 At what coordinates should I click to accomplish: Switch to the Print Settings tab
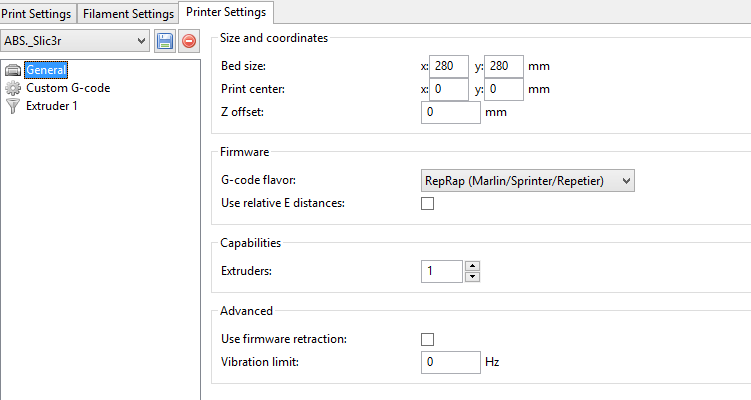point(37,14)
